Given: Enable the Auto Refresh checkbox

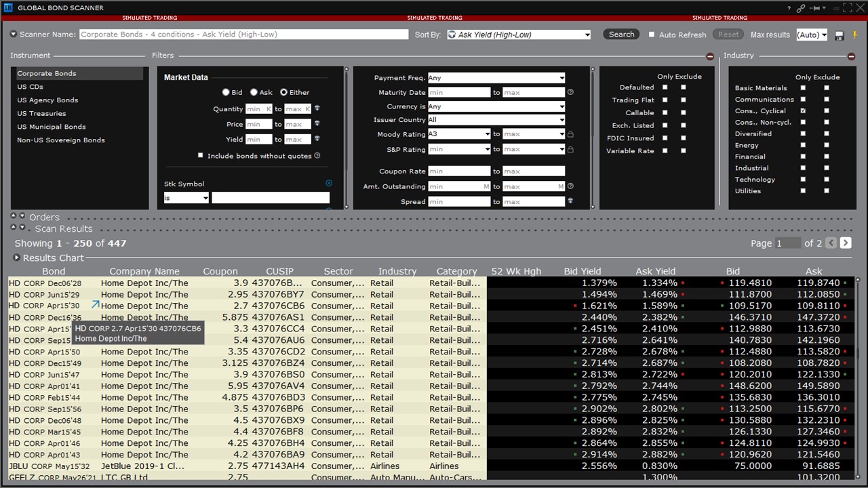Looking at the screenshot, I should (x=652, y=35).
